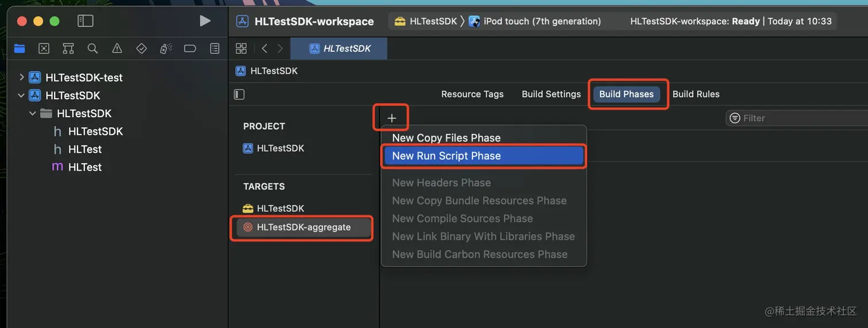Open the Symbol navigator
The width and height of the screenshot is (868, 328).
point(68,48)
